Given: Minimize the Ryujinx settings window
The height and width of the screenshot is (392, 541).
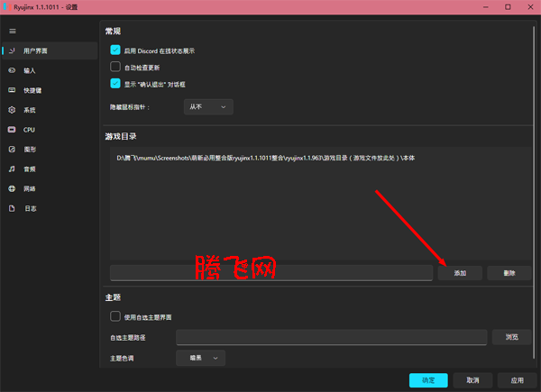Looking at the screenshot, I should pyautogui.click(x=485, y=7).
